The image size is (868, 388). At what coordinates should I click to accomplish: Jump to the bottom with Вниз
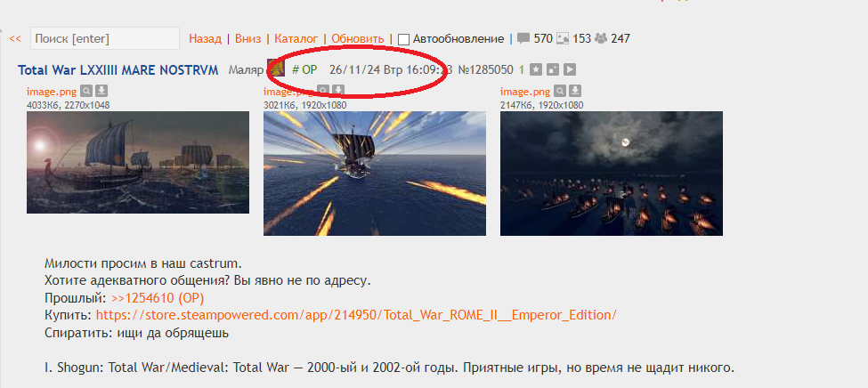coord(247,39)
